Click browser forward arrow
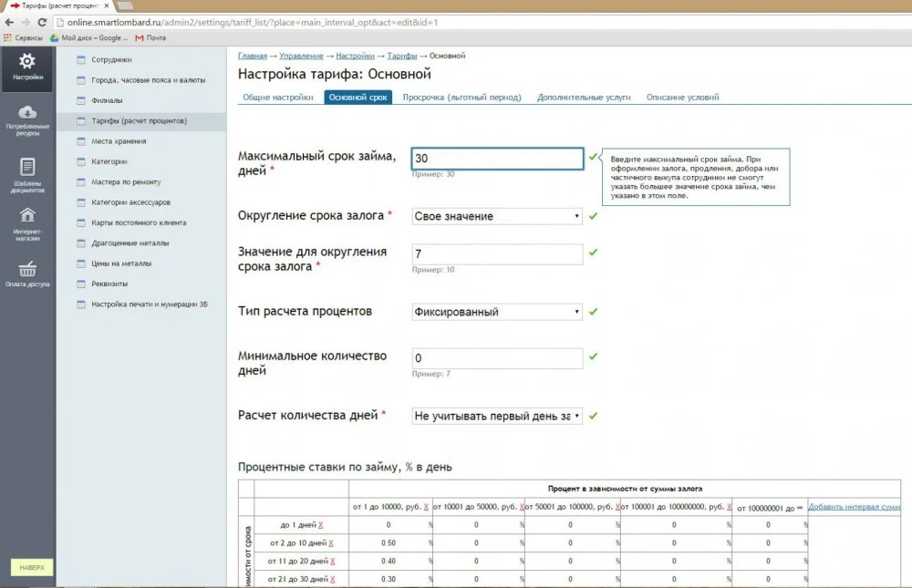The image size is (912, 588). (x=26, y=22)
